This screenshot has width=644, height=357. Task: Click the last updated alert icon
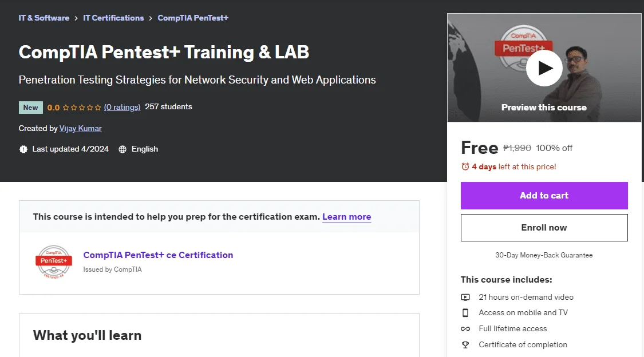pyautogui.click(x=23, y=149)
